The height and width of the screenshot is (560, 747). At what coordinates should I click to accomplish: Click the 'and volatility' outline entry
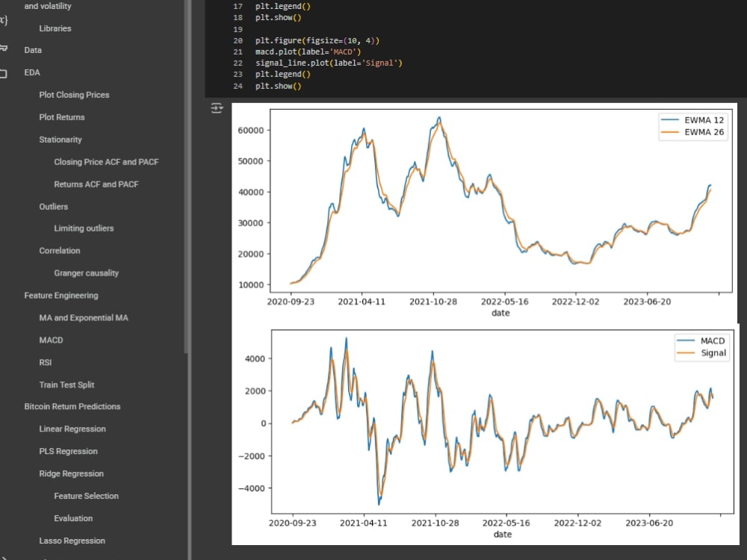click(48, 6)
